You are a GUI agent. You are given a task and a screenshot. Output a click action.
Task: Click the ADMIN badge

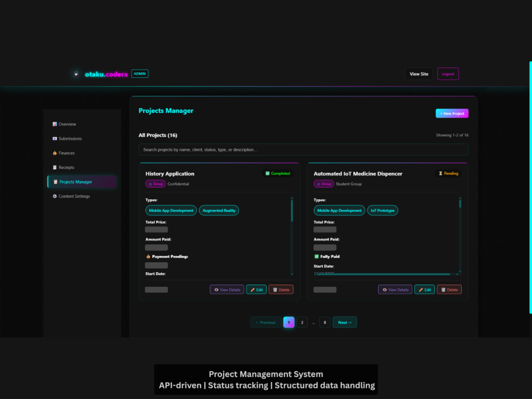(x=140, y=73)
